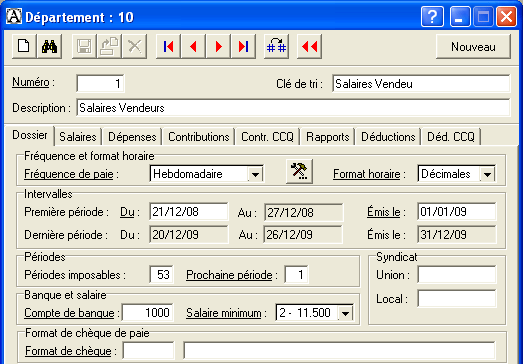
Task: Click the Union field
Action: tap(457, 275)
